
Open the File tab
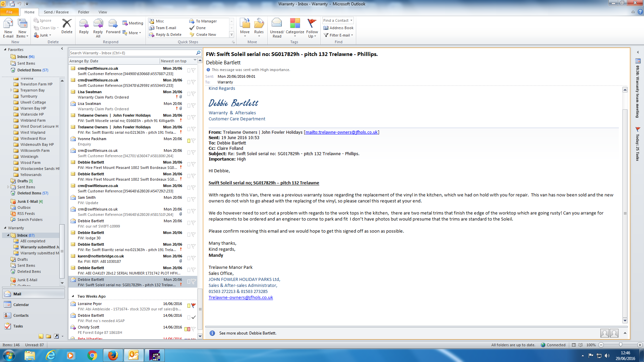coord(9,12)
